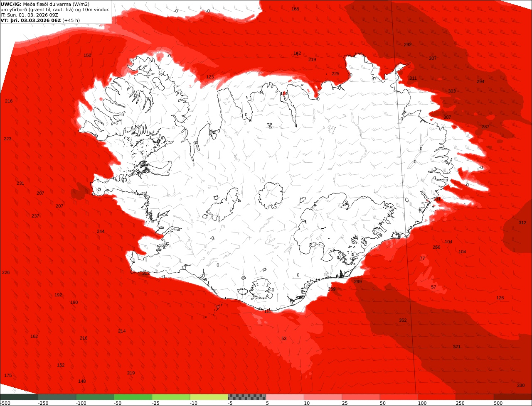
Task: Click the flux value 225 off the north coast
Action: (335, 73)
